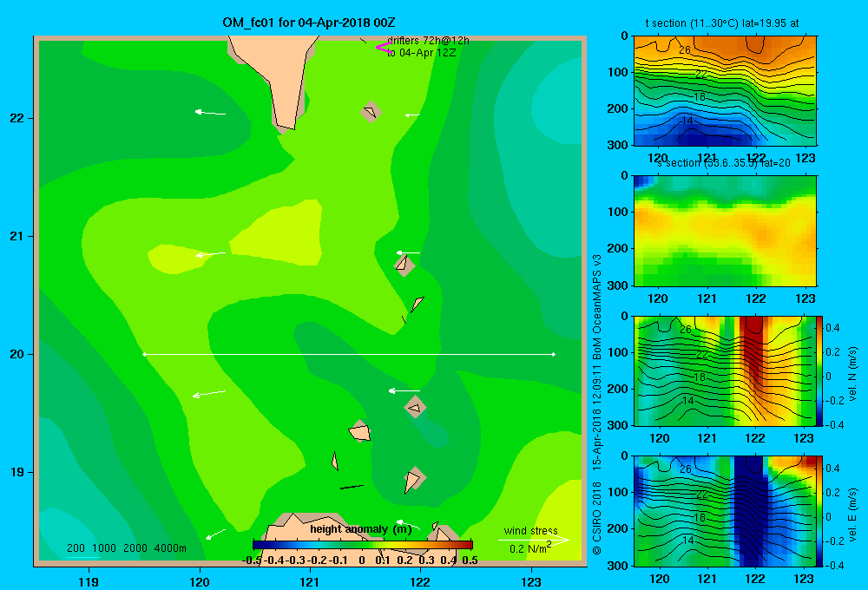
Task: Click the west endpoint of the section line
Action: [x=144, y=354]
